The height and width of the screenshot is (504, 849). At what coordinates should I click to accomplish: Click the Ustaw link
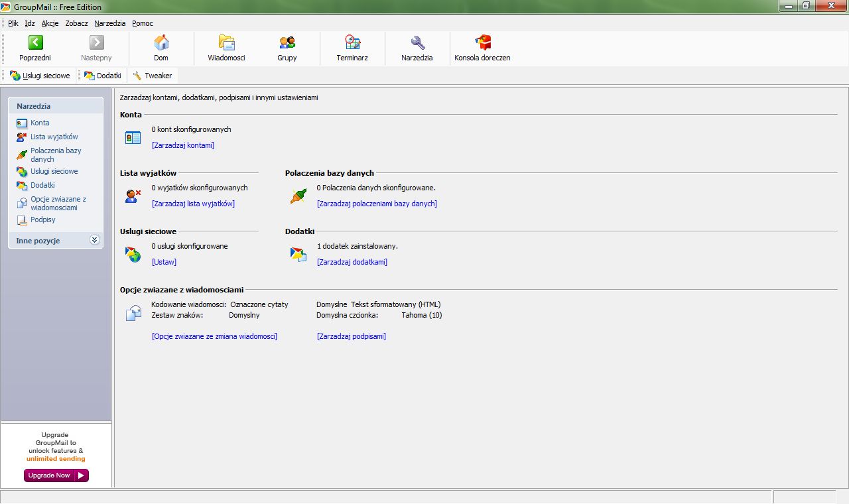pos(164,262)
